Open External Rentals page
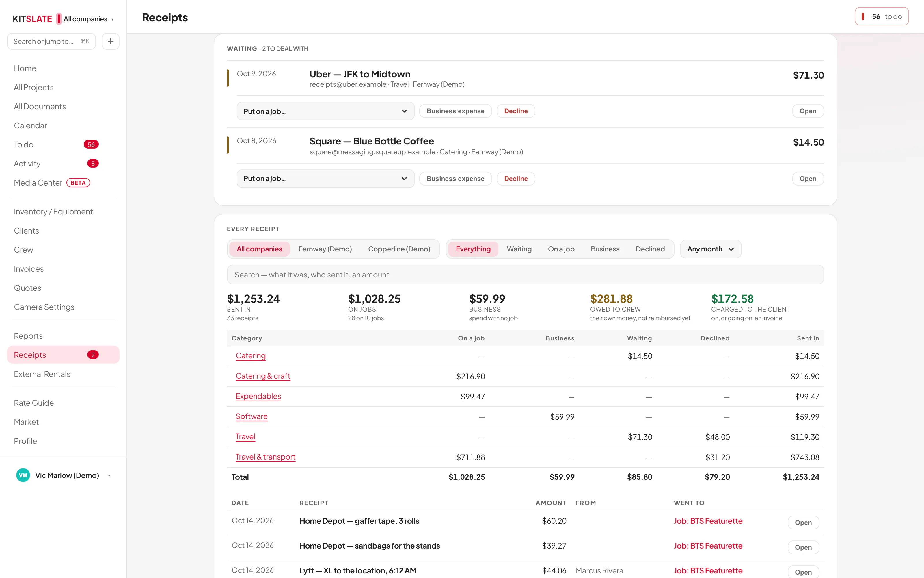The height and width of the screenshot is (578, 924). (63, 374)
